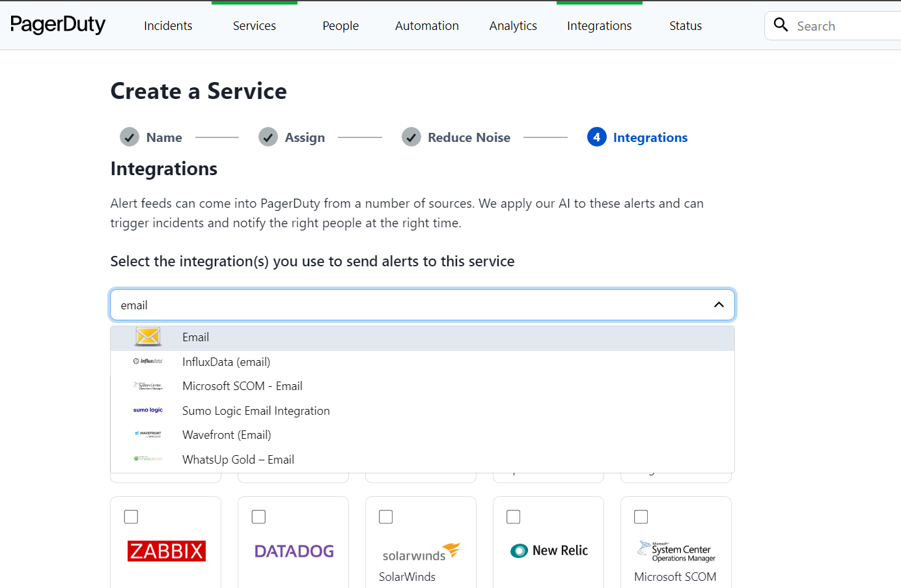
Task: Check the Zabbix integration checkbox
Action: [131, 517]
